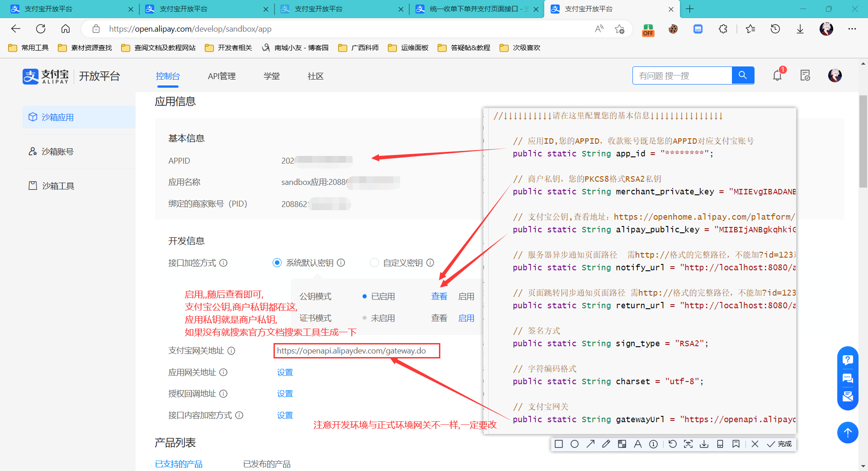The image size is (868, 471).
Task: Open the 次级喜欢 bookmark folder
Action: [520, 47]
